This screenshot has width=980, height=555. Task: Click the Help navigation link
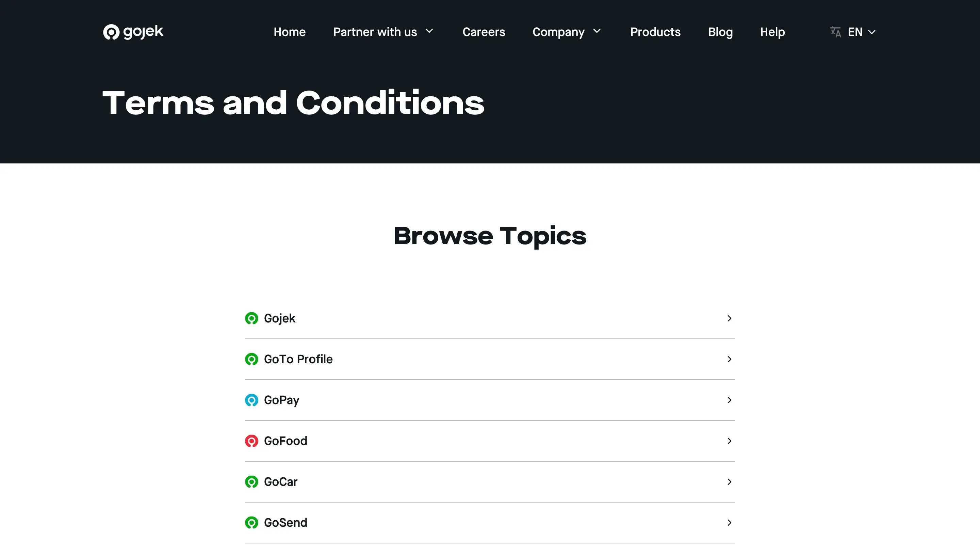pyautogui.click(x=772, y=32)
